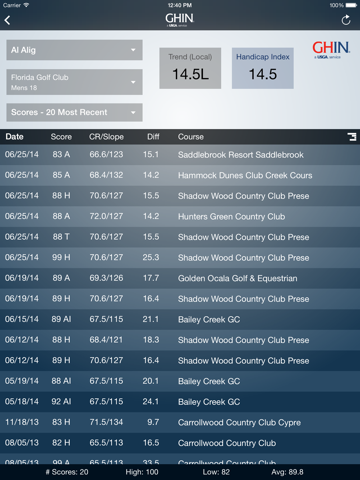Tap the 08/05/13 82 H row

pyautogui.click(x=180, y=443)
